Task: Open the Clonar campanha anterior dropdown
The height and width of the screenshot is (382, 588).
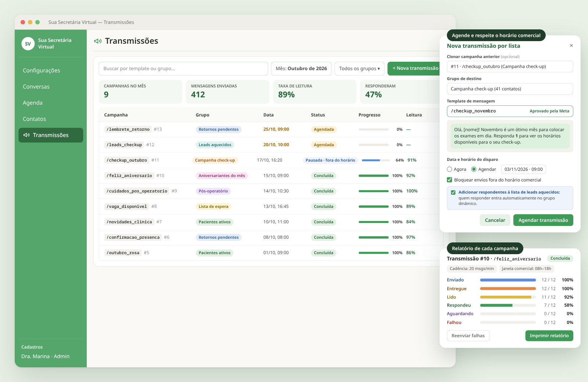Action: pyautogui.click(x=510, y=66)
